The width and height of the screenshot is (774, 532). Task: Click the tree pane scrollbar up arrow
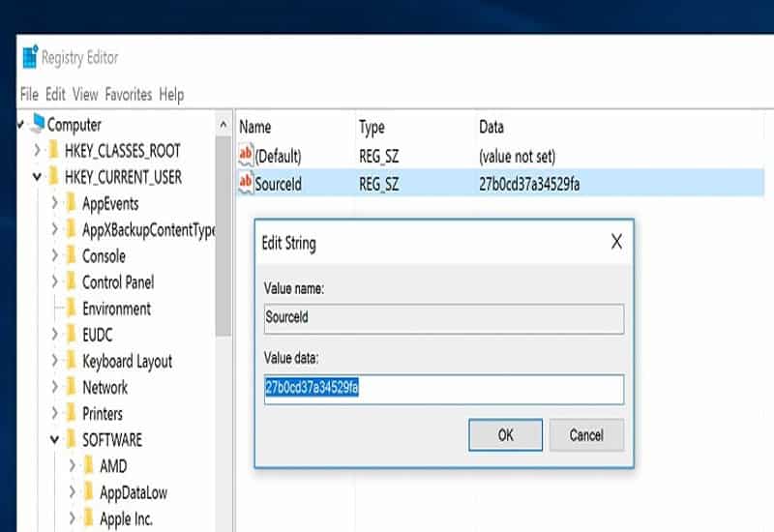coord(223,125)
